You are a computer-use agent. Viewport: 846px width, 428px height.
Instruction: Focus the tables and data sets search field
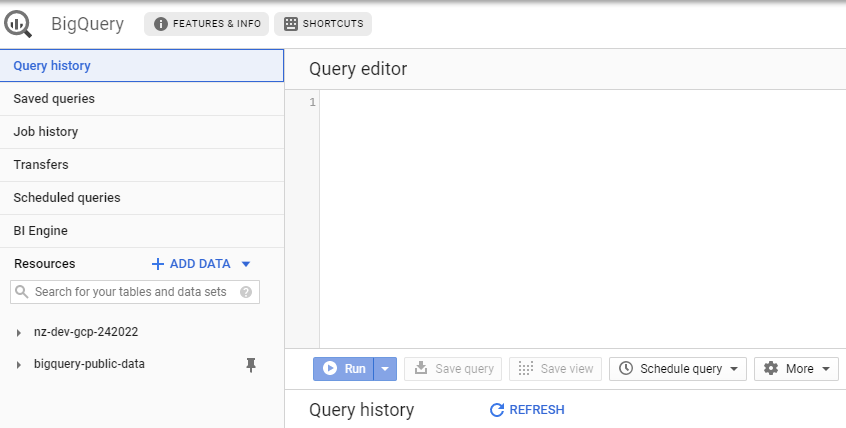[135, 292]
